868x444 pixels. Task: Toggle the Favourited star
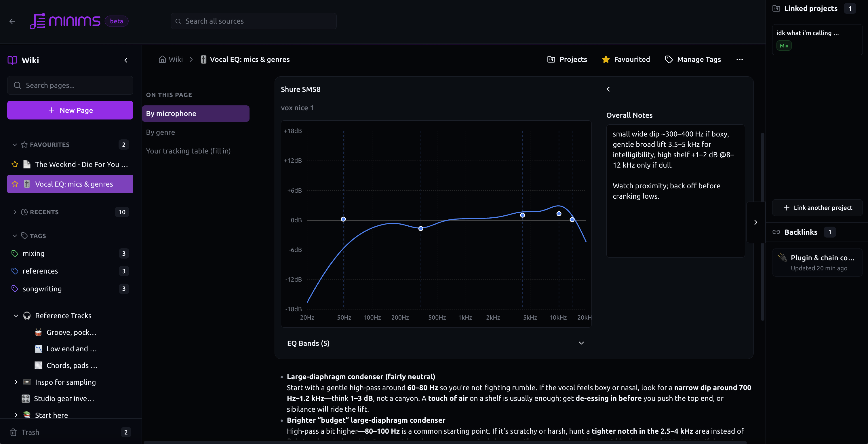(x=606, y=59)
